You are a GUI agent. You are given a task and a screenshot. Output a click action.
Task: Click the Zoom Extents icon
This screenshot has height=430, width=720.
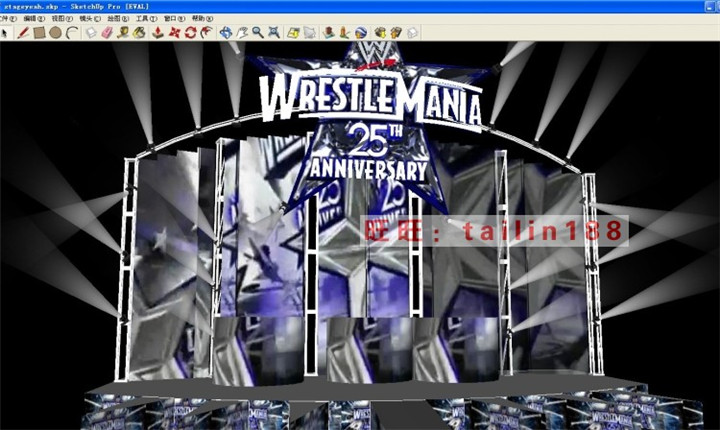tap(274, 33)
